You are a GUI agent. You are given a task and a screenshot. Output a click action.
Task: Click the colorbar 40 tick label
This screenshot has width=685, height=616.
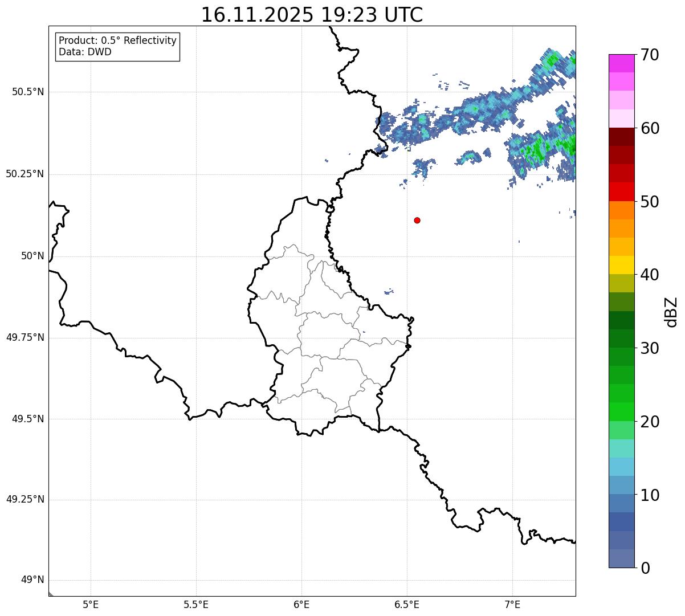[x=650, y=275]
